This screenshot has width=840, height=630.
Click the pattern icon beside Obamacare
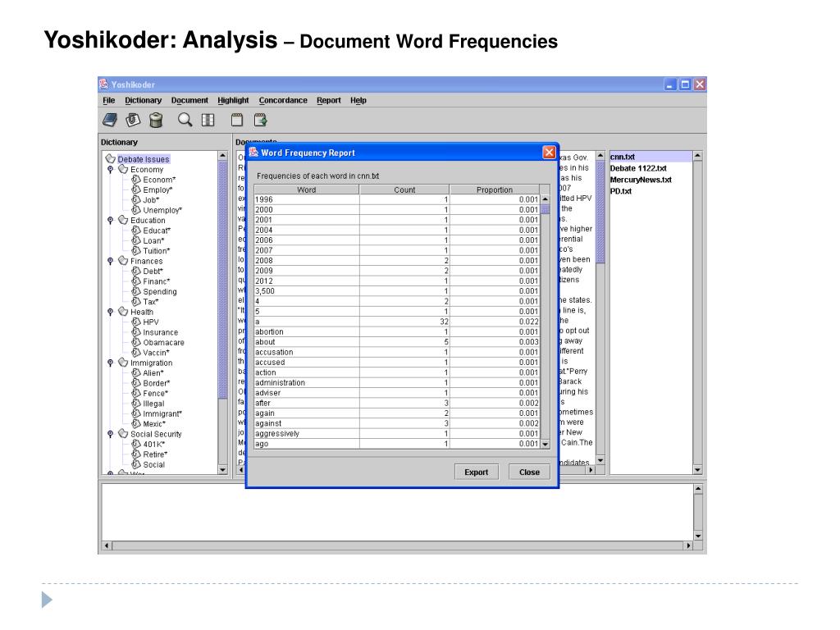point(136,342)
